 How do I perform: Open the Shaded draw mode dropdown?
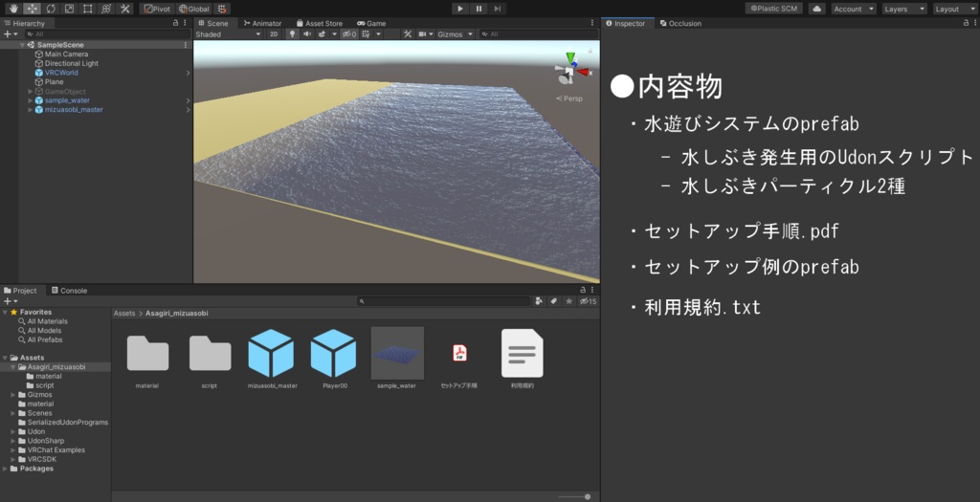tap(228, 34)
